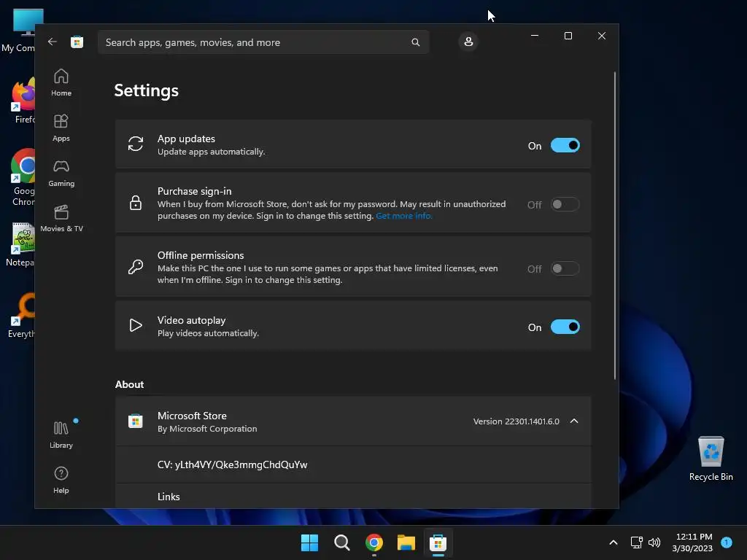Screen dimensions: 747x560
Task: Open the profile account icon
Action: [468, 42]
